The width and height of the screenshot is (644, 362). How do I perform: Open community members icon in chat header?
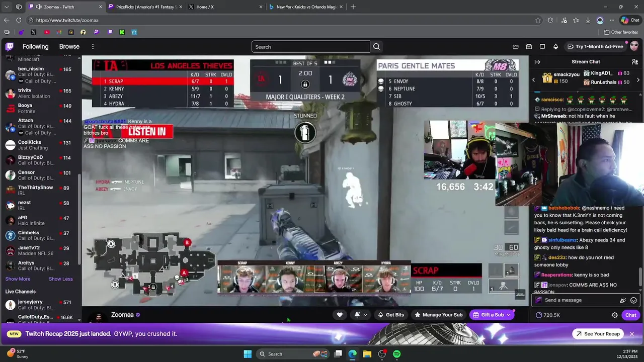[634, 62]
